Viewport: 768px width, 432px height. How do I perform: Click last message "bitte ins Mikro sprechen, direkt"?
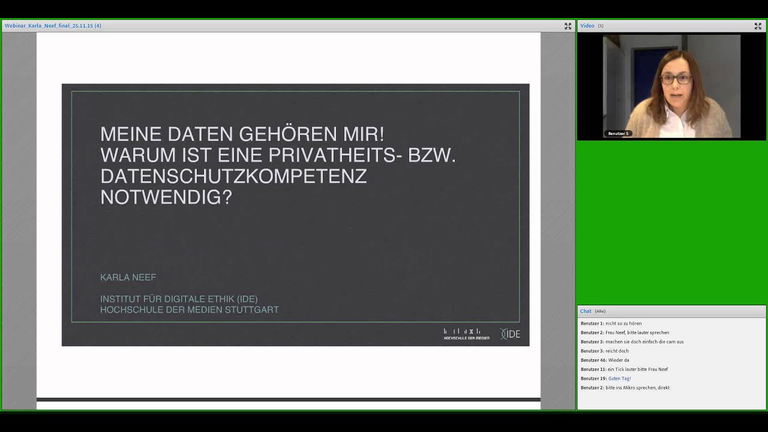pos(637,387)
